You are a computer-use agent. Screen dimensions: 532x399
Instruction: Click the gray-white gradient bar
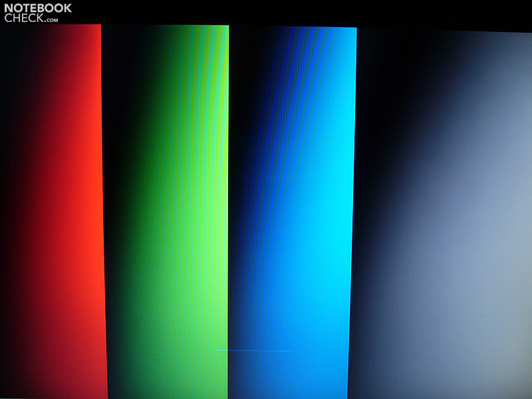pos(441,214)
